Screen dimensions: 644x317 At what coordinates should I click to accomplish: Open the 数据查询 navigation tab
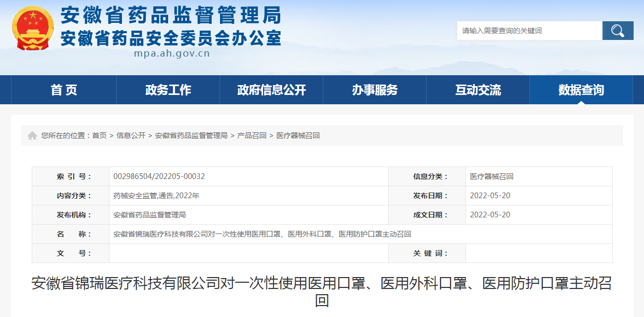[x=581, y=90]
